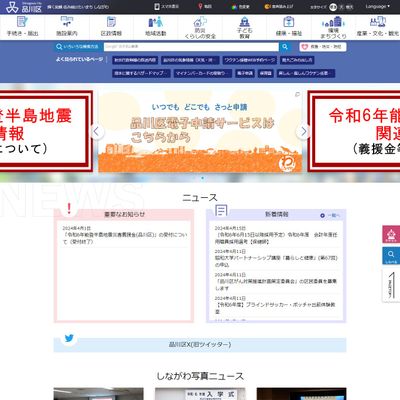The image size is (400, 400).
Task: Open the first photo news thumbnail
Action: point(98,394)
